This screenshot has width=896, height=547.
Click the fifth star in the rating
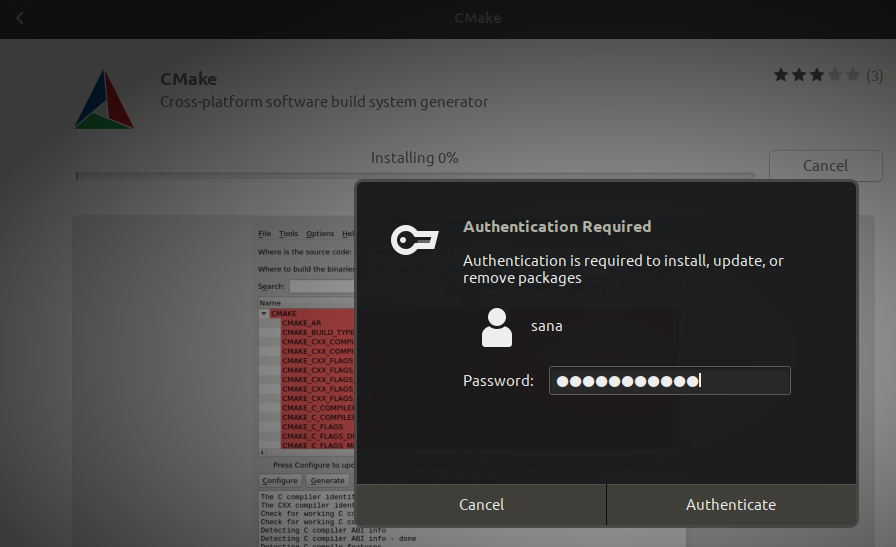pos(852,75)
